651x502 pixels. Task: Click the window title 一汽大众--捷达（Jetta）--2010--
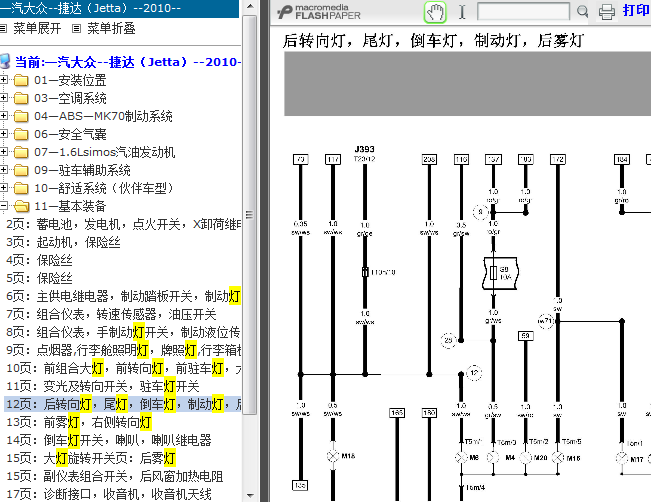coord(90,8)
